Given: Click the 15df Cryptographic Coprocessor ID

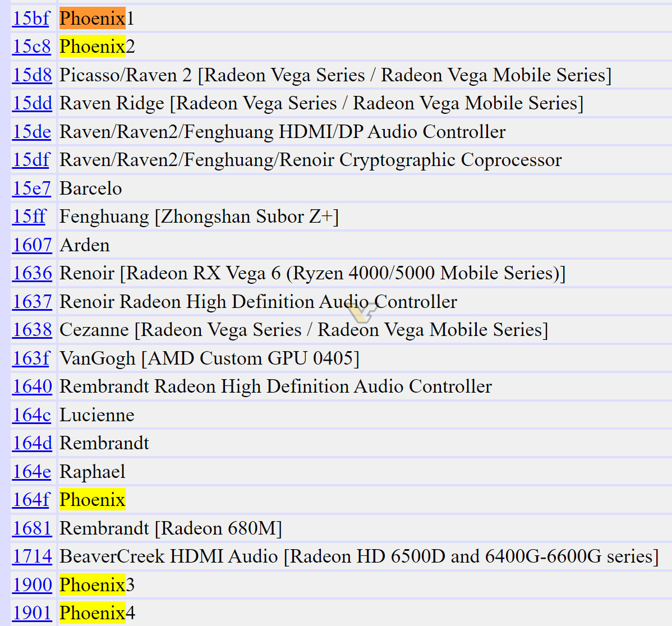Looking at the screenshot, I should coord(31,160).
